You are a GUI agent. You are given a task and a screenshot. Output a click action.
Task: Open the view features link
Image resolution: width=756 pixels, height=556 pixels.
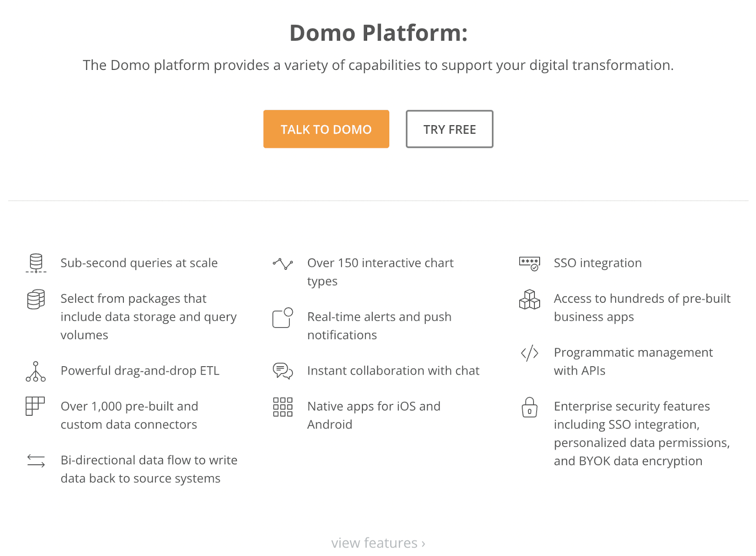(378, 543)
